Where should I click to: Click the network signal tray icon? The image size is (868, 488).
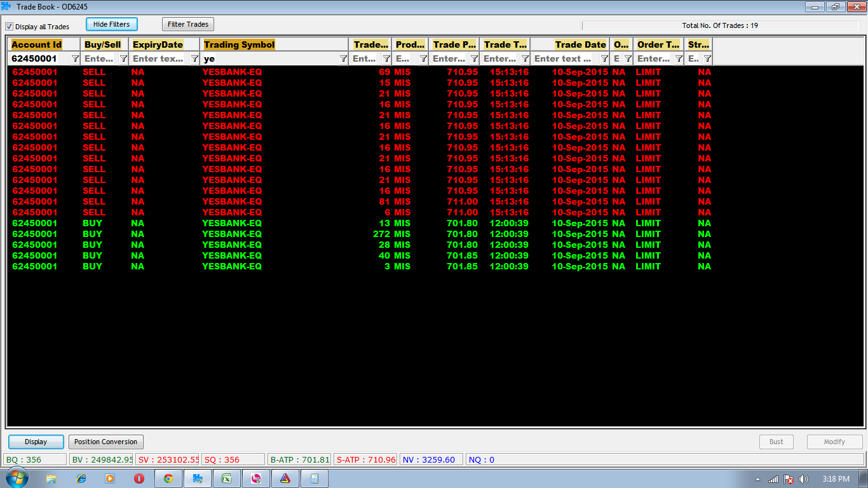click(x=773, y=479)
